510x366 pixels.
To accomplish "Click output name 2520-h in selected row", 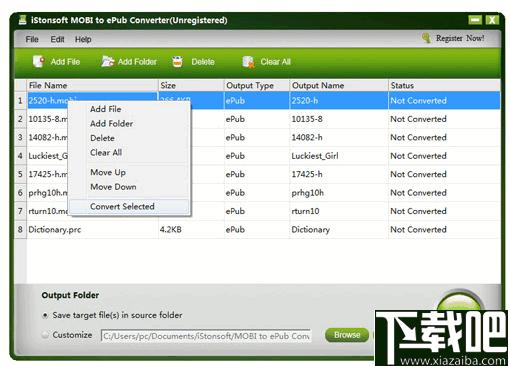I will pos(305,101).
